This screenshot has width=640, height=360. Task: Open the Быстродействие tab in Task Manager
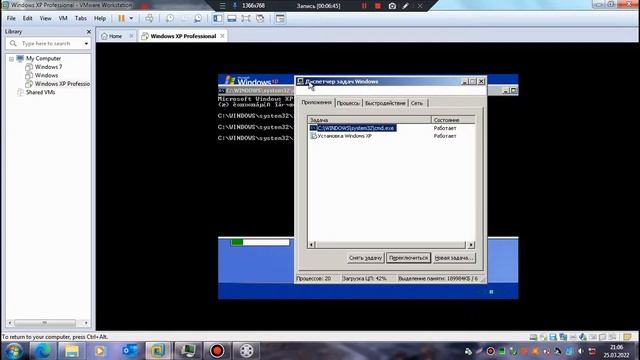(x=385, y=103)
